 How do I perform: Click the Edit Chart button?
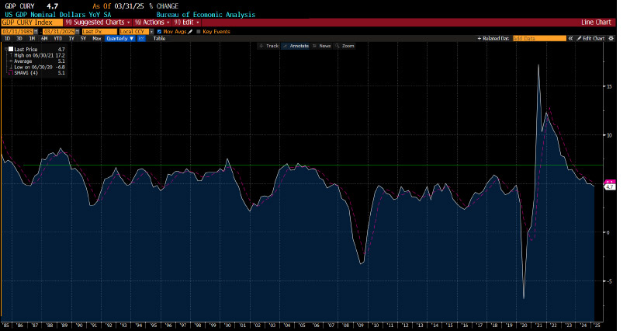[x=591, y=38]
